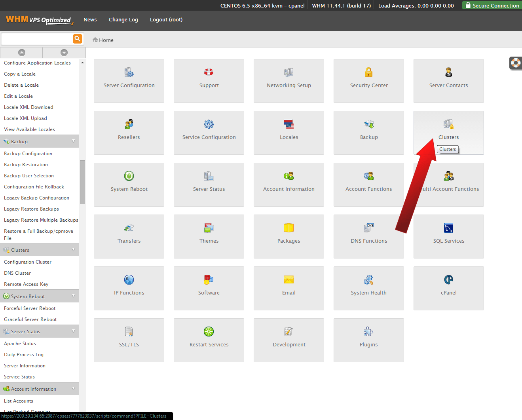Open DNS Functions tile
This screenshot has height=420, width=522.
click(369, 236)
